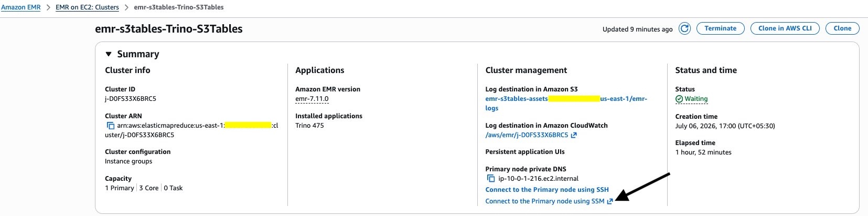The image size is (868, 216).
Task: Click Connect to the Primary node using SSM
Action: (545, 201)
